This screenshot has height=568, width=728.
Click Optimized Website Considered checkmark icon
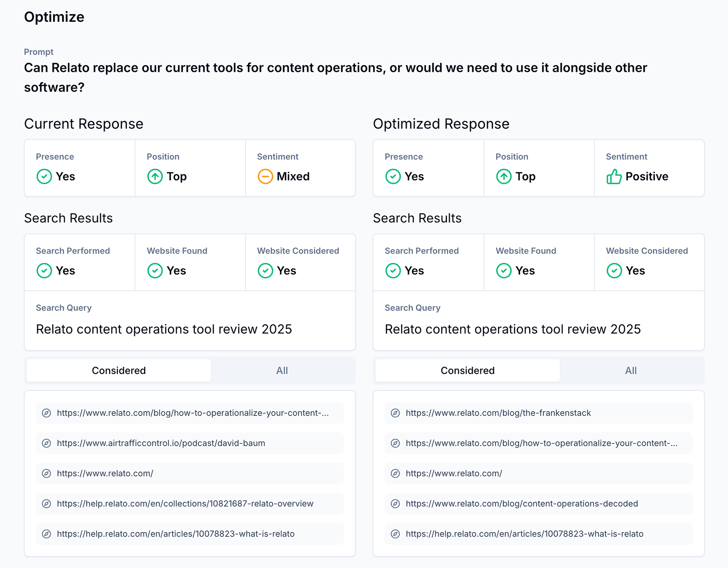point(614,271)
